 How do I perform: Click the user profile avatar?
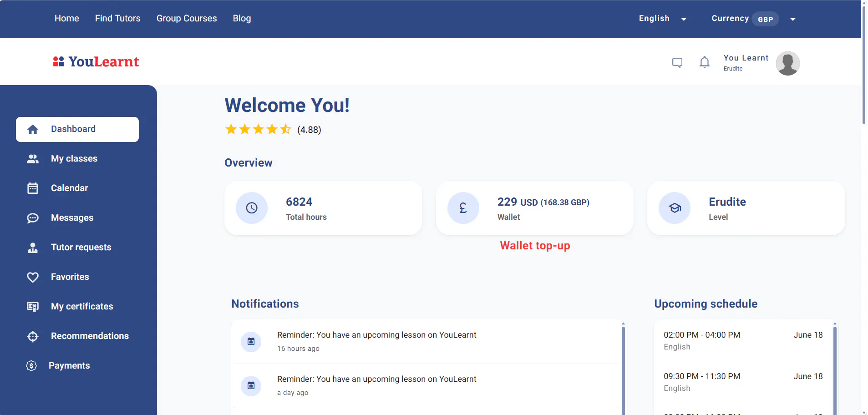[x=788, y=63]
